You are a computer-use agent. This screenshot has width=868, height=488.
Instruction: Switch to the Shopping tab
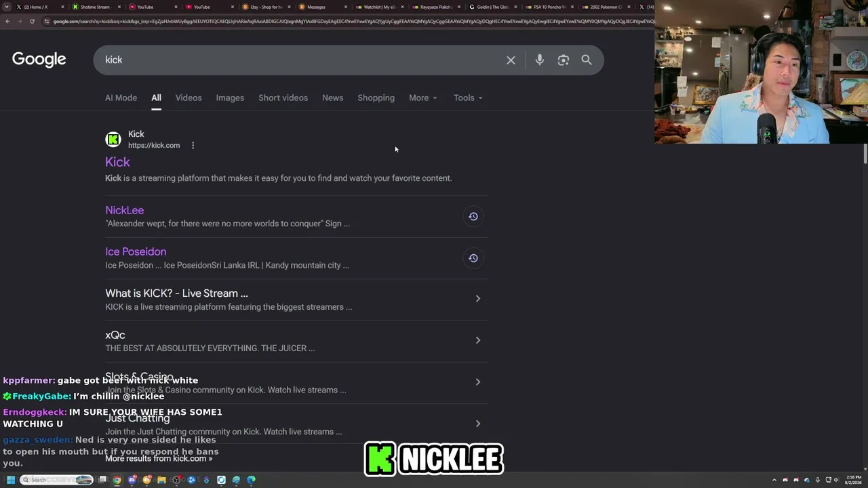coord(376,98)
